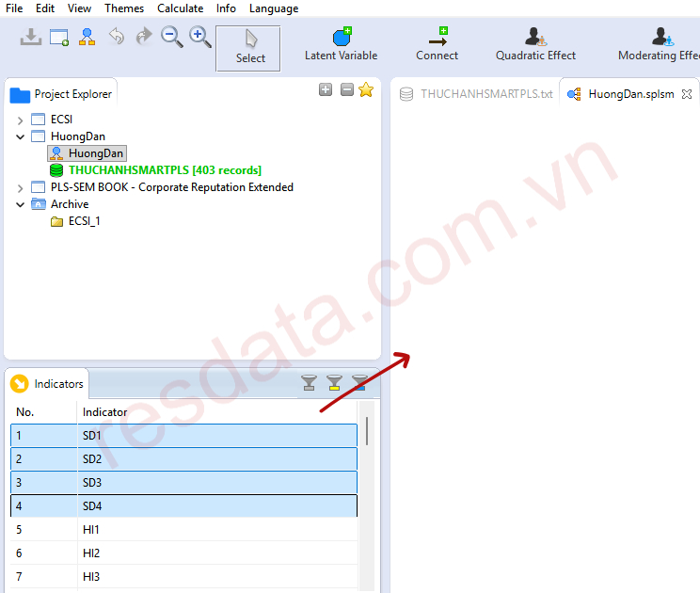Click the undo arrow icon

pyautogui.click(x=116, y=37)
